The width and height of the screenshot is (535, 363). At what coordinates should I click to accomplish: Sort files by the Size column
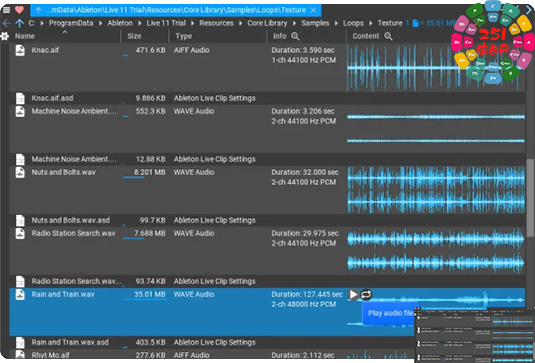click(x=134, y=36)
